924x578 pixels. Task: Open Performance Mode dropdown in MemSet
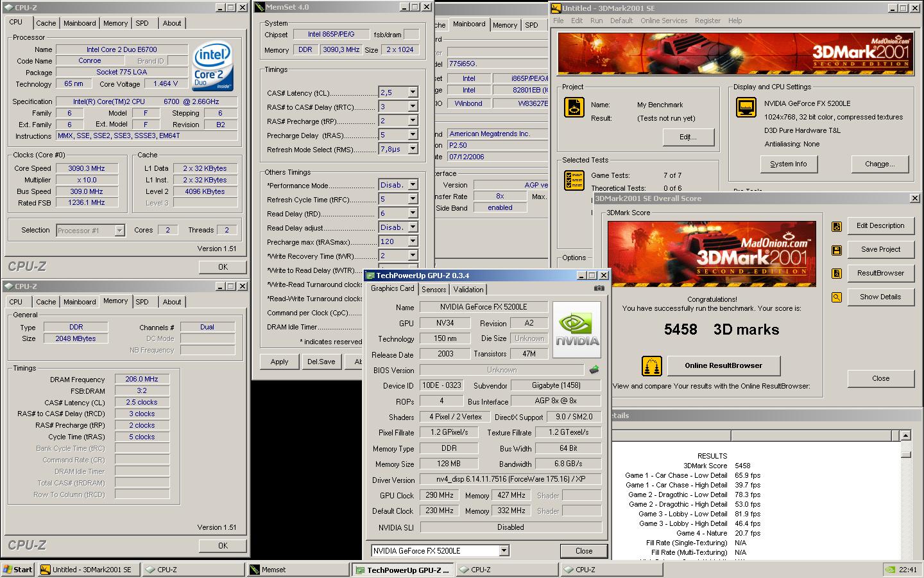click(x=413, y=185)
